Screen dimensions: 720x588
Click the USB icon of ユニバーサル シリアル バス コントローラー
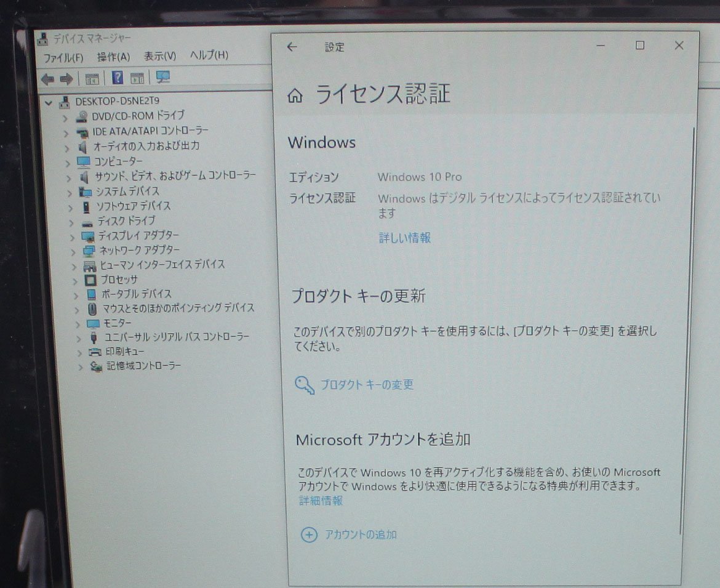[x=94, y=337]
